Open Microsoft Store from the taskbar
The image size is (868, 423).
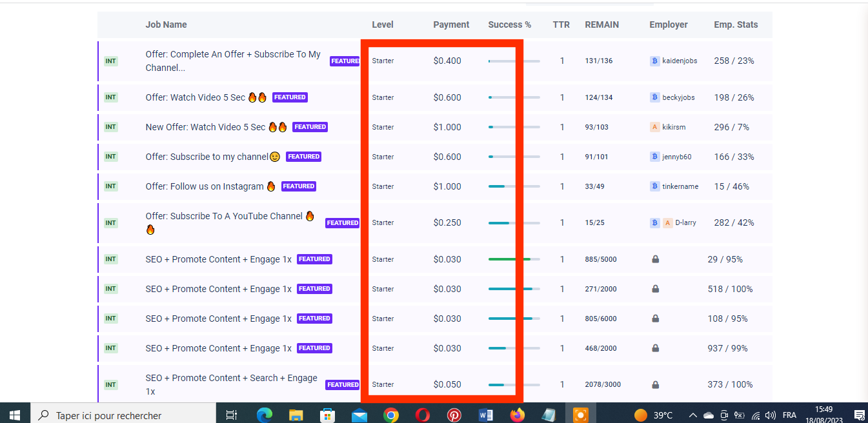(327, 415)
